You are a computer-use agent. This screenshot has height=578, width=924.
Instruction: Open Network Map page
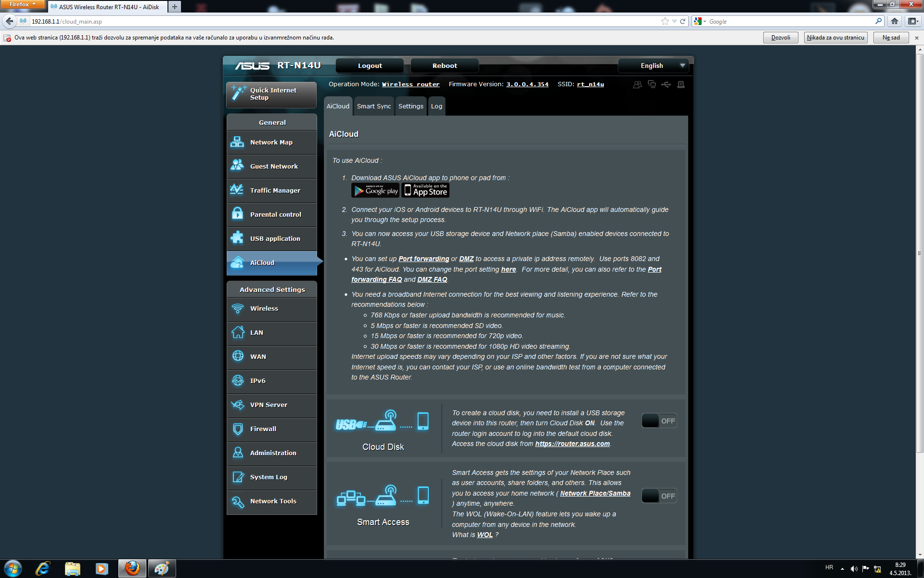coord(271,143)
